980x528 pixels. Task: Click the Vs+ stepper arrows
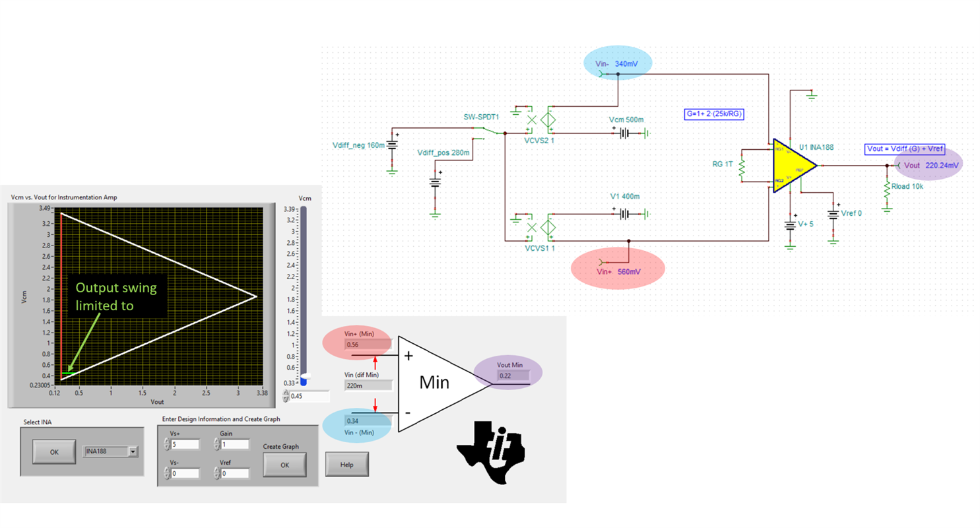(x=166, y=445)
